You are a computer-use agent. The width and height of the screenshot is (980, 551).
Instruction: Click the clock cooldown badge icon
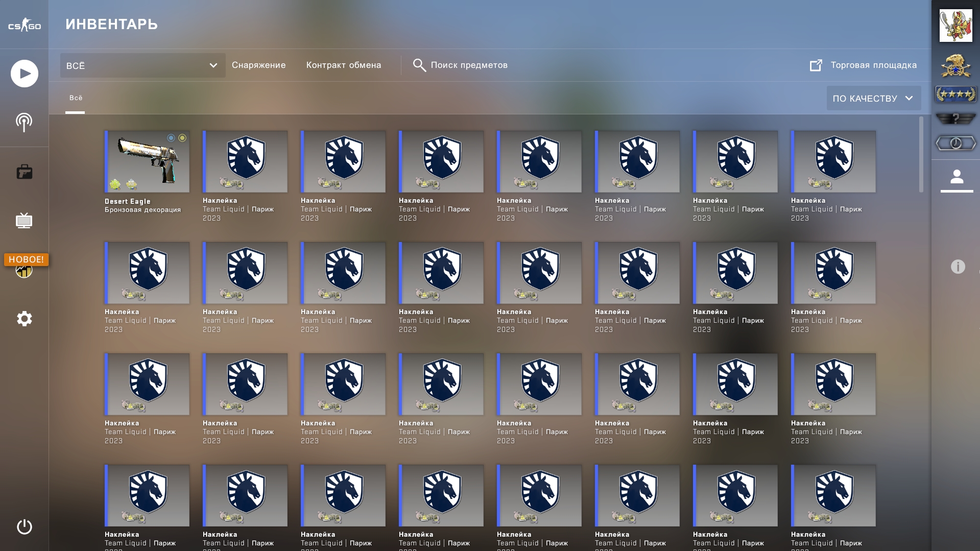click(x=955, y=143)
